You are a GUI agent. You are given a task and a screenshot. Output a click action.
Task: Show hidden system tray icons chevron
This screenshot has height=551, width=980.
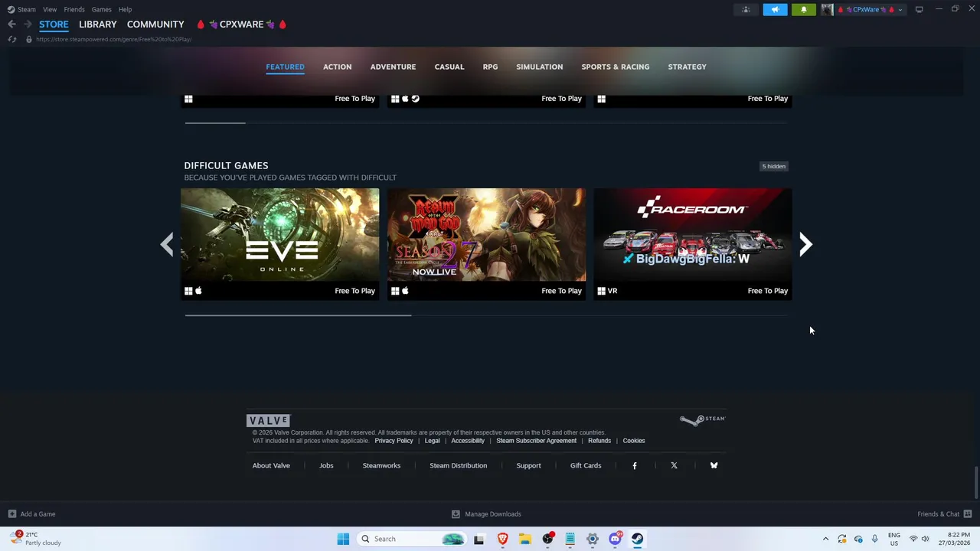pyautogui.click(x=825, y=539)
